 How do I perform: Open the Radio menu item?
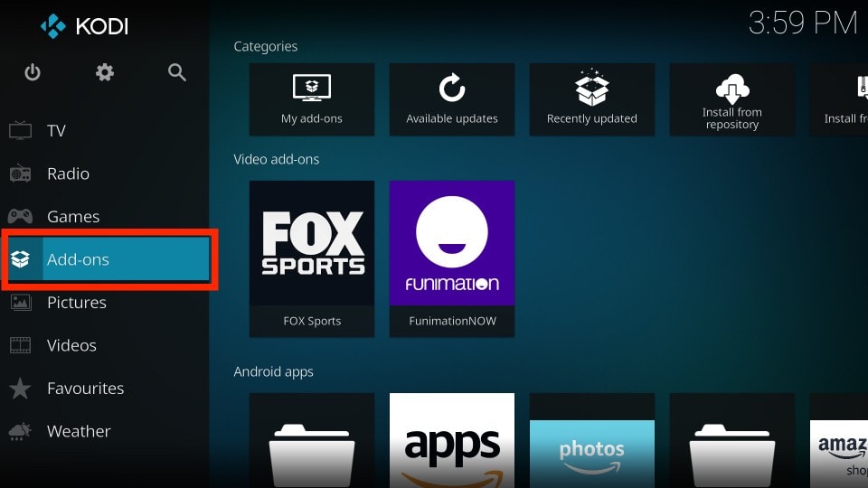click(105, 174)
